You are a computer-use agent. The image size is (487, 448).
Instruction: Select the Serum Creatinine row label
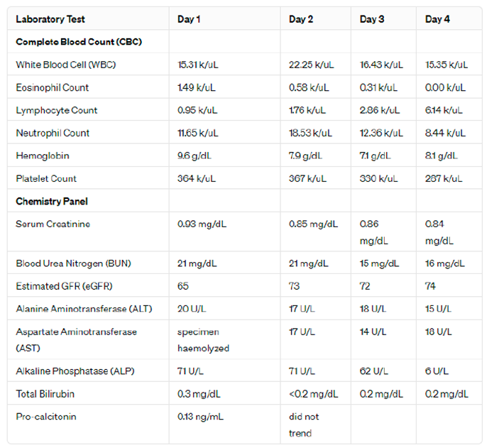[x=53, y=224]
